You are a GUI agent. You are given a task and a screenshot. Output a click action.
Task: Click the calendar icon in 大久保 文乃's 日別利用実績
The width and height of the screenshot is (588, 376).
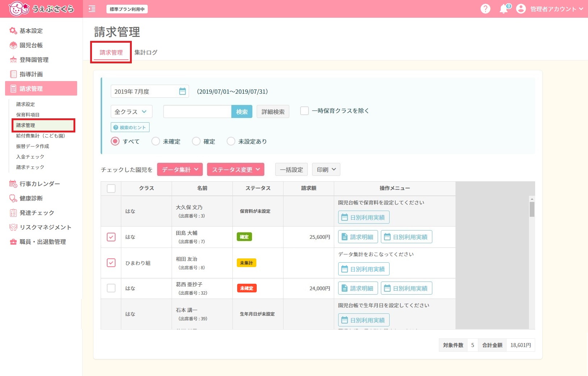tap(345, 217)
